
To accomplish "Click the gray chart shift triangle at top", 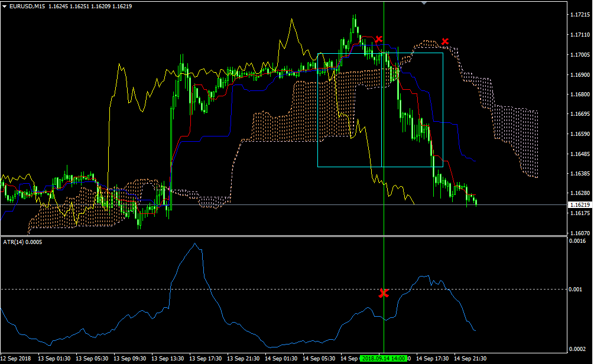I will 424,3.
